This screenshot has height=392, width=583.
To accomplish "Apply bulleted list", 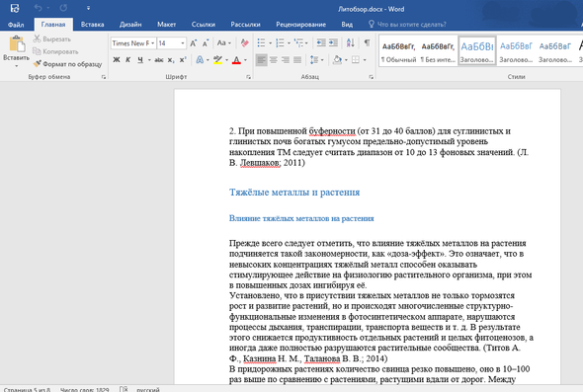I will [x=262, y=43].
